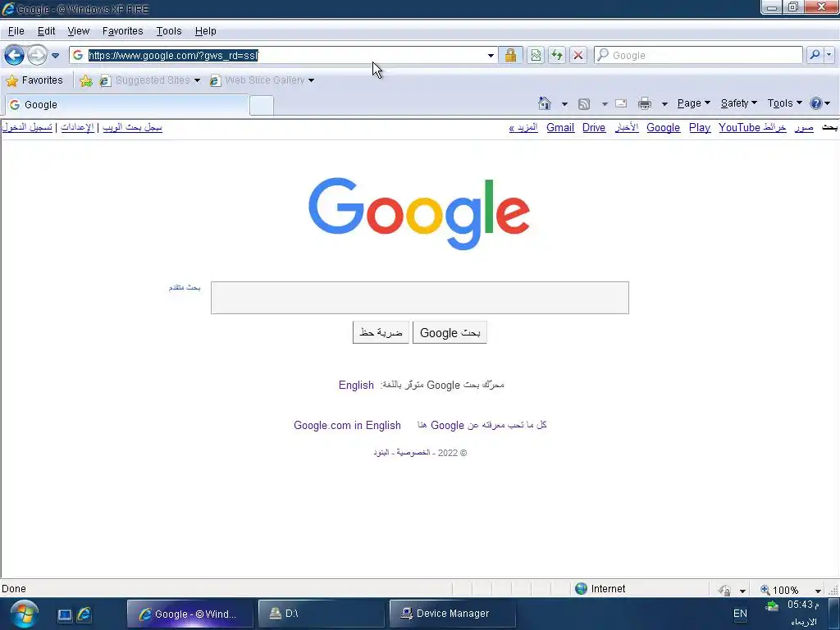840x630 pixels.
Task: Open search provider dropdown arrow
Action: 829,55
